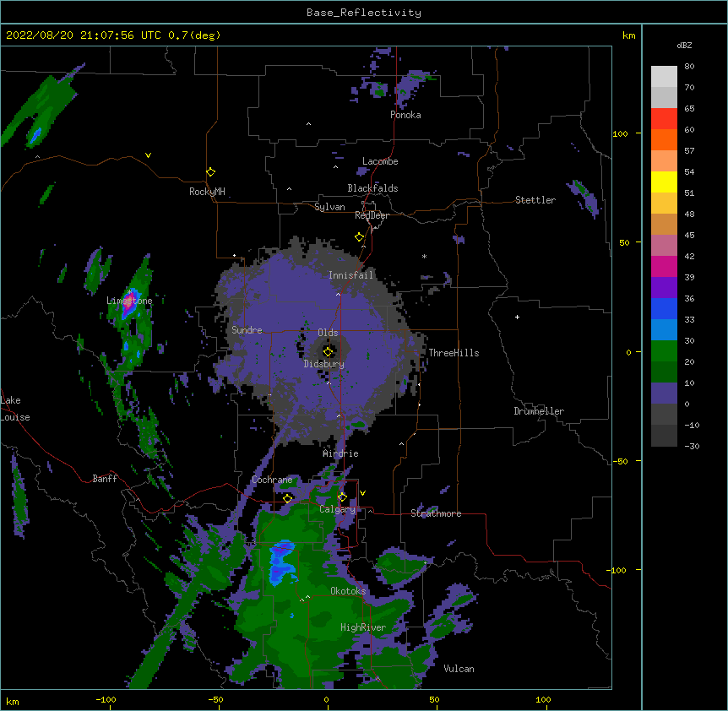Select the bright green swatch between 20 and 30 dBZ
The height and width of the screenshot is (711, 728).
click(664, 351)
